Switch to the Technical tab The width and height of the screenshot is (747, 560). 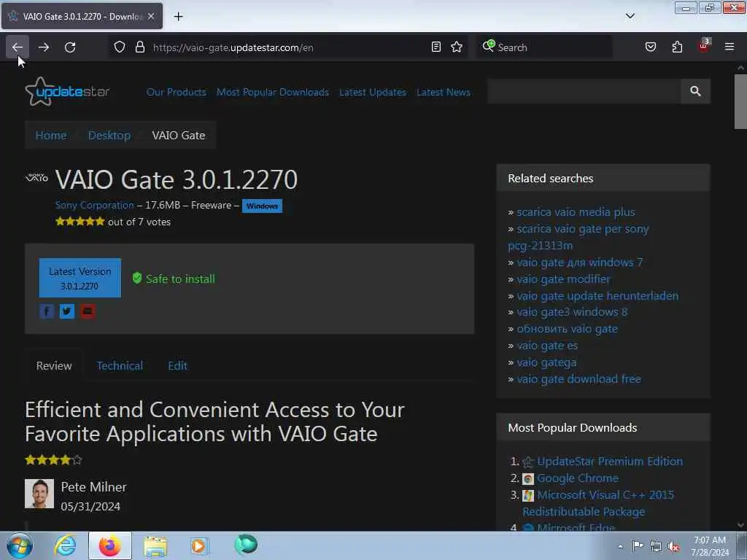pos(120,366)
